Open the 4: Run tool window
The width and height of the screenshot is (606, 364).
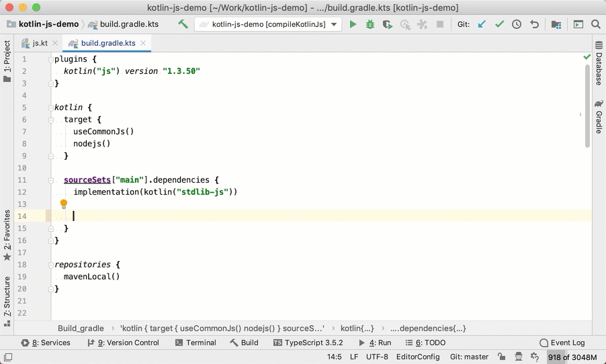point(375,343)
